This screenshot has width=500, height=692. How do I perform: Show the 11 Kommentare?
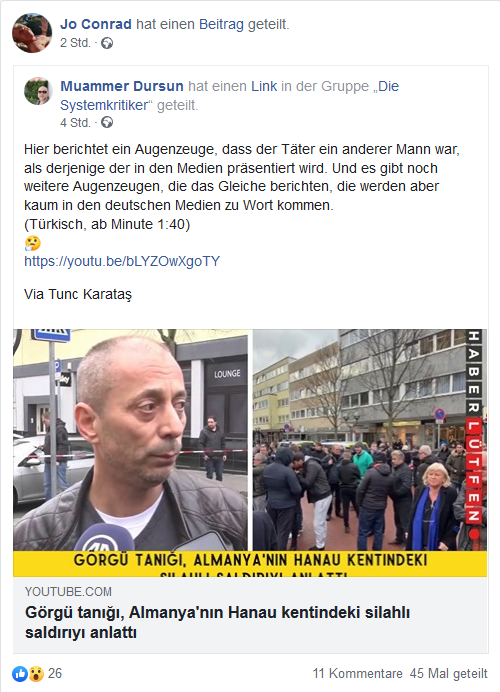click(357, 673)
